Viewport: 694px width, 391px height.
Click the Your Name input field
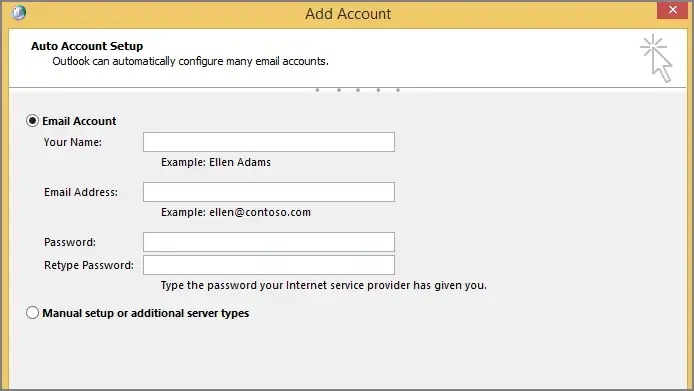(269, 142)
